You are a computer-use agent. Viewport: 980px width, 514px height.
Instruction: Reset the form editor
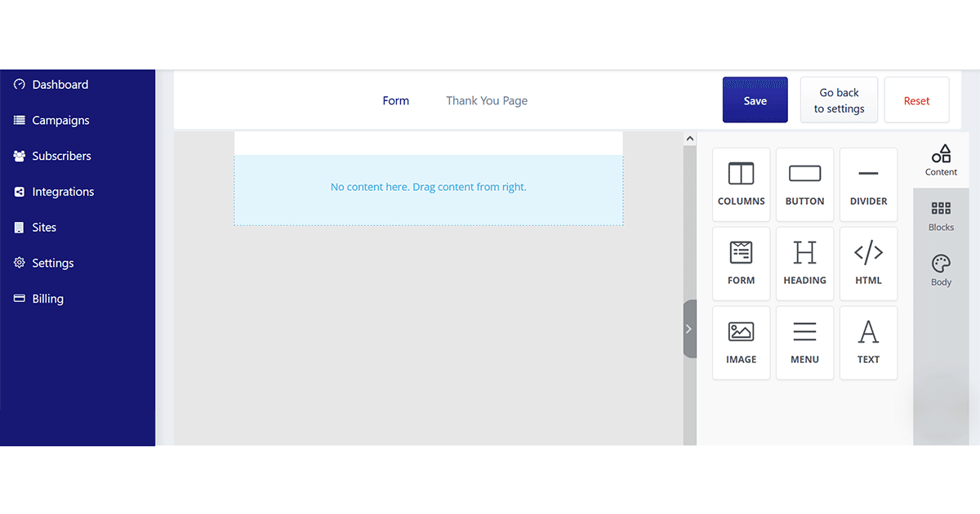click(916, 100)
